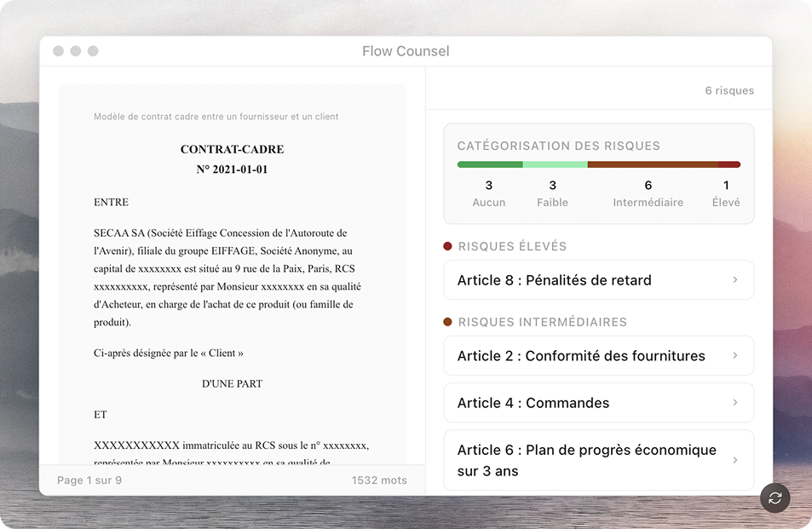Click the light green Faible bar segment
This screenshot has height=529, width=812.
(x=556, y=164)
